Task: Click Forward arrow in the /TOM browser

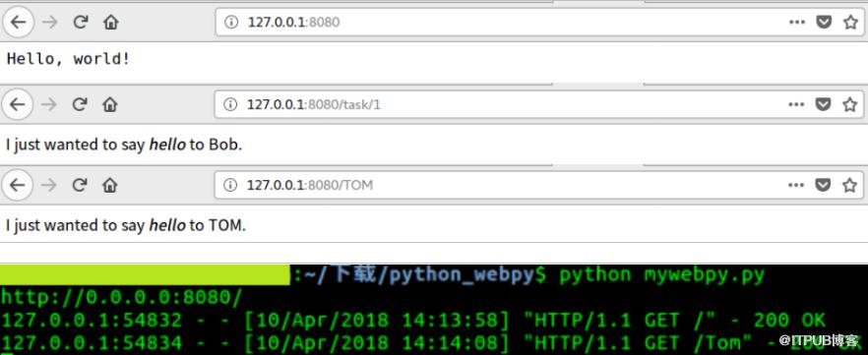Action: coord(49,185)
